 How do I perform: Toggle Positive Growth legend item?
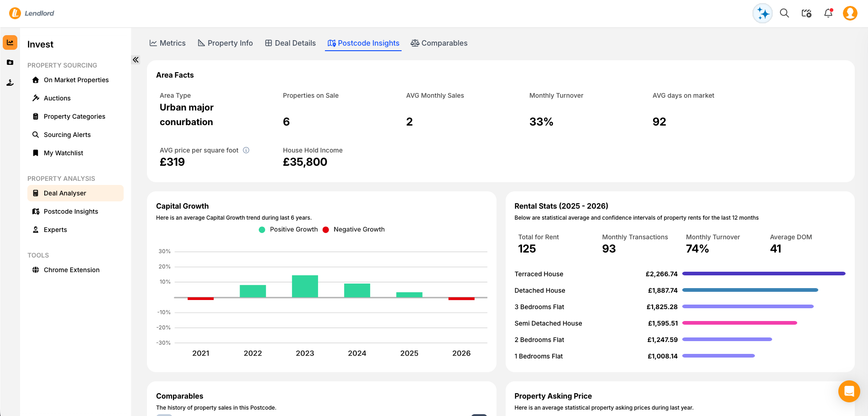tap(288, 230)
